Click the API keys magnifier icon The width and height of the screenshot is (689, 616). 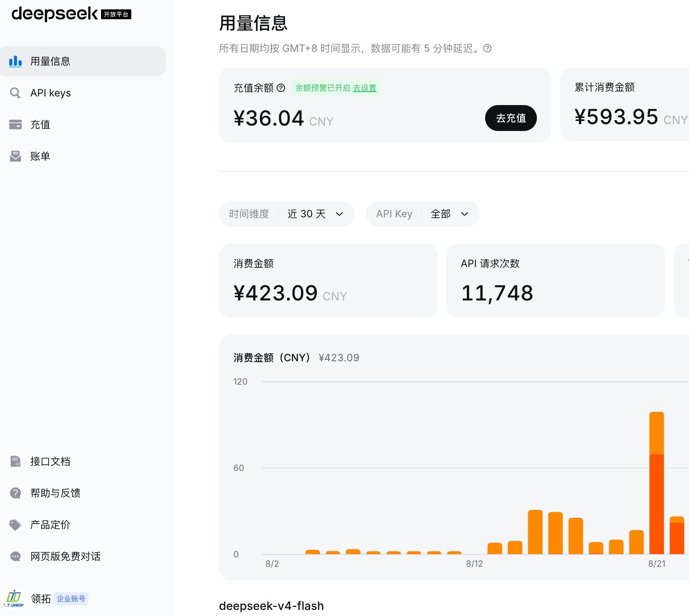(x=15, y=93)
